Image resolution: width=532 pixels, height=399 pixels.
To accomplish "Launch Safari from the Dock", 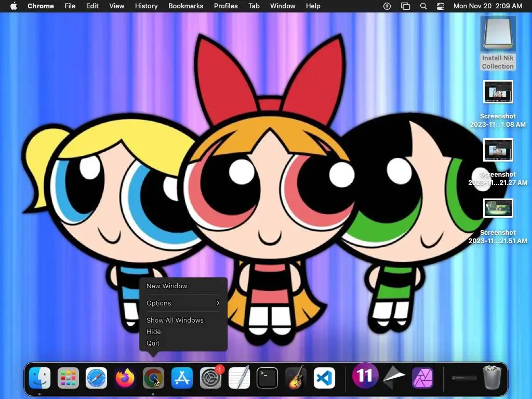I will pyautogui.click(x=96, y=378).
